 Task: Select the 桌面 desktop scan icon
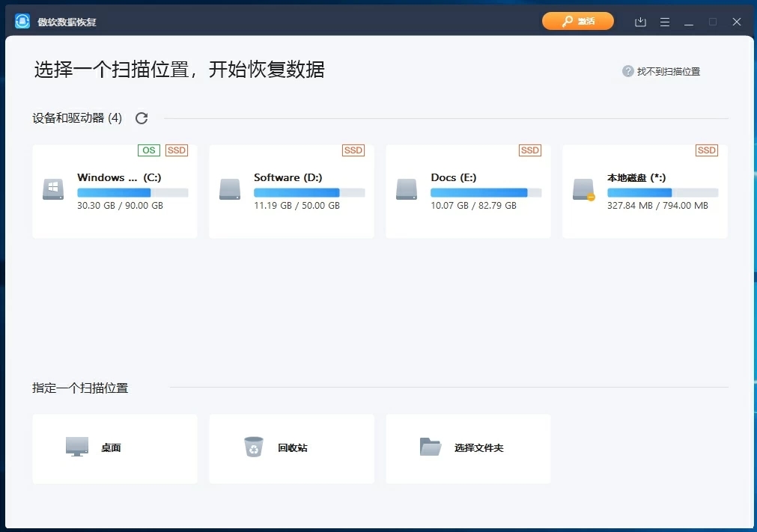(76, 445)
